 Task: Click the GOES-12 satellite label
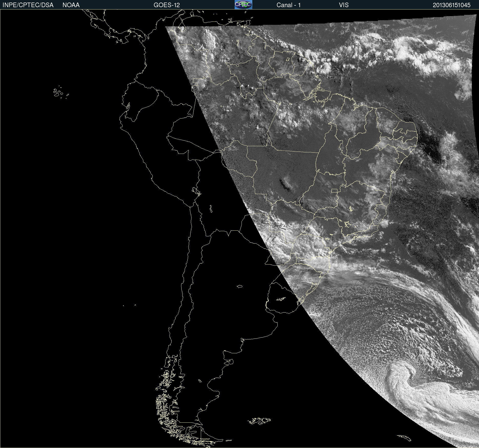tap(167, 5)
